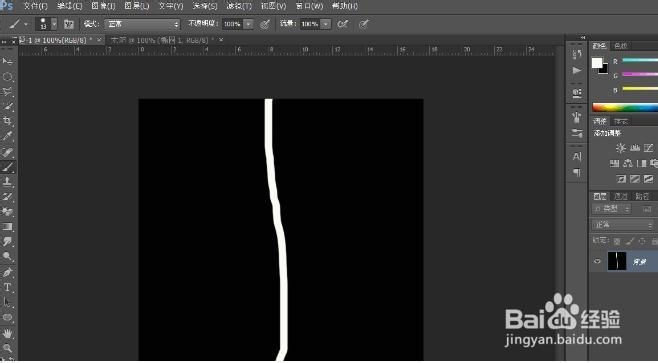Add a Color Balance adjustment
The height and width of the screenshot is (363, 658).
point(628,163)
